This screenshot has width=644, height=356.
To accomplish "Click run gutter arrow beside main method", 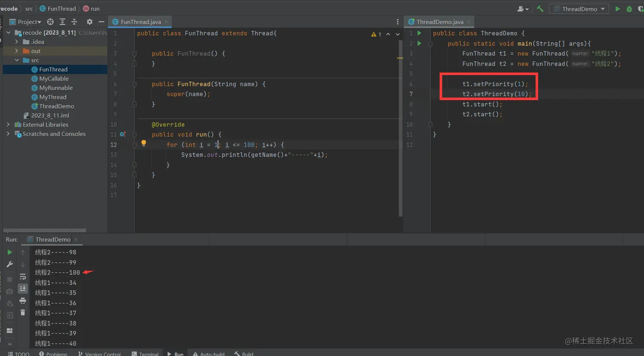I will coord(420,43).
